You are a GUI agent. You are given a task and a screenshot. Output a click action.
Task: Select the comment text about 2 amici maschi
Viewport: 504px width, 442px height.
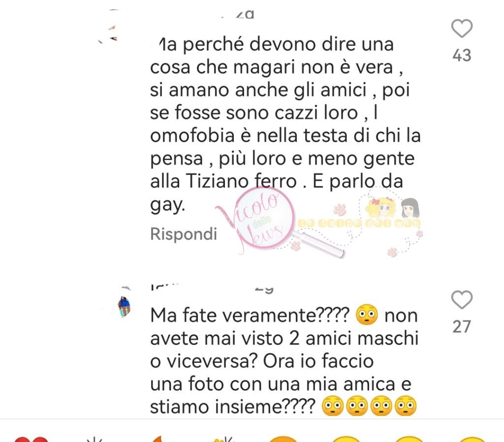click(x=284, y=361)
